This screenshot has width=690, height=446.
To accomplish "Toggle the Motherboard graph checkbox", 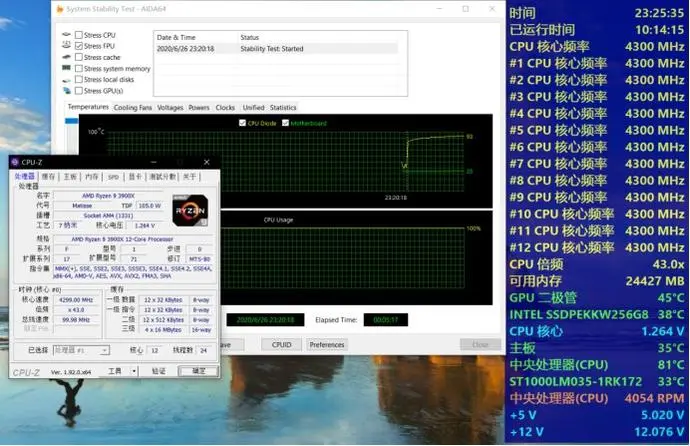I will [x=285, y=123].
